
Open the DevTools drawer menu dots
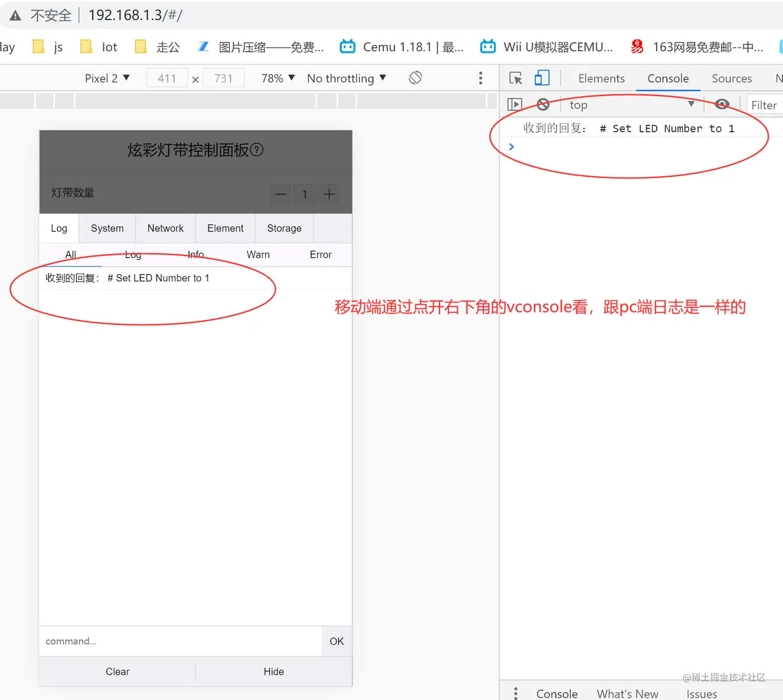515,693
